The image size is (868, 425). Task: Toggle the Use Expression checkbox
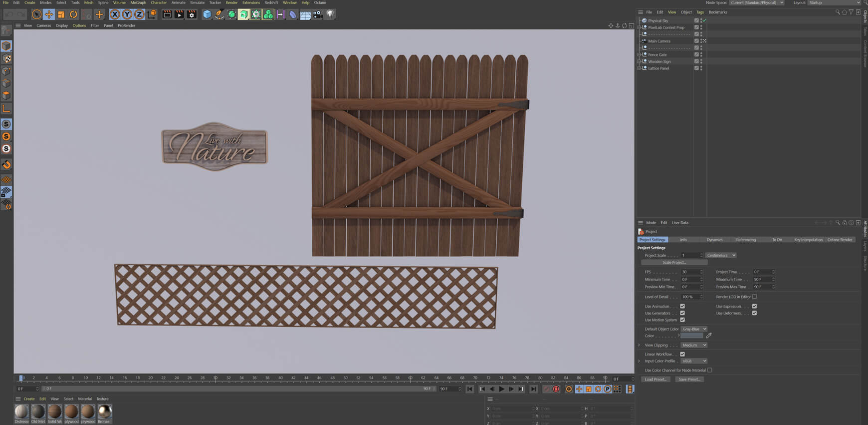pos(754,306)
